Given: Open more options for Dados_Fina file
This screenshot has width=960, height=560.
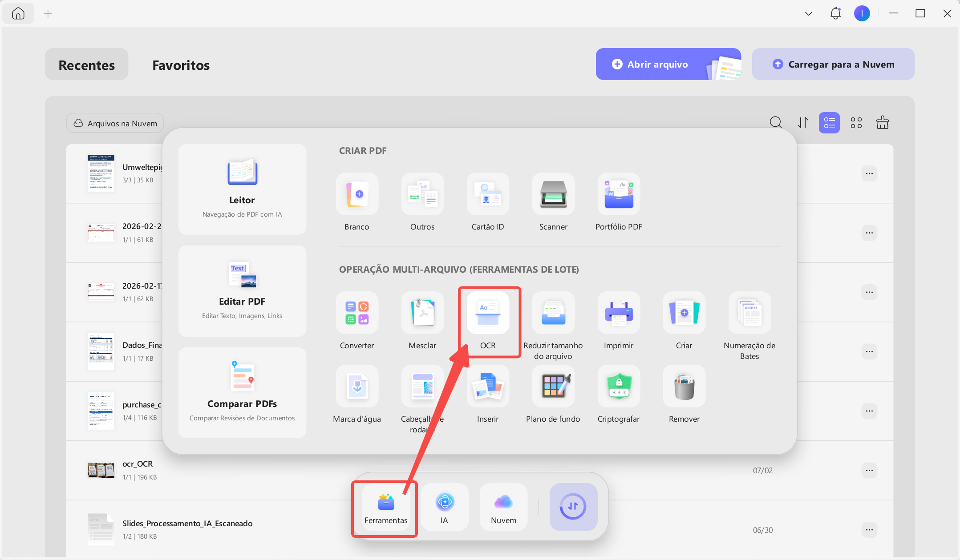Looking at the screenshot, I should tap(869, 351).
